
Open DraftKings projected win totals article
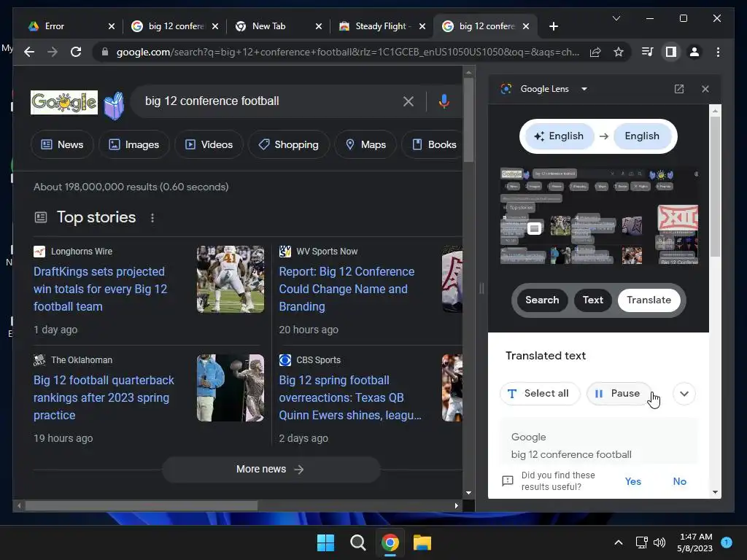click(101, 289)
